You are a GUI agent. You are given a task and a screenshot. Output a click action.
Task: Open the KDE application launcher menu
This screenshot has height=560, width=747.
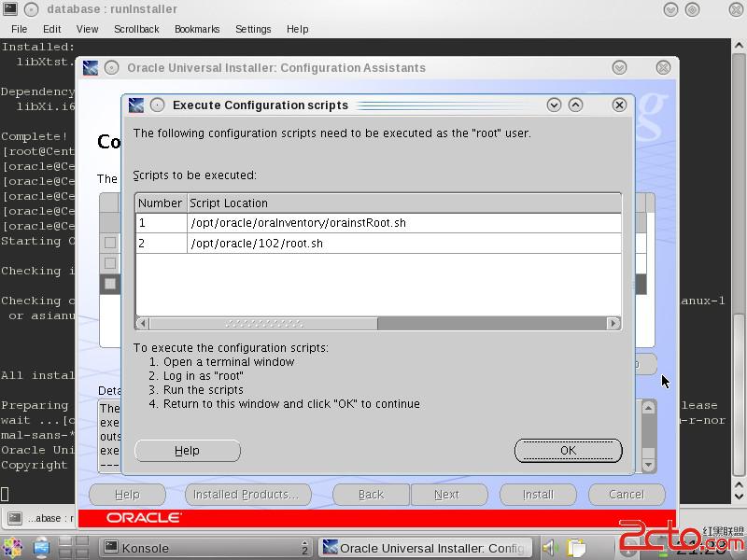pos(12,548)
